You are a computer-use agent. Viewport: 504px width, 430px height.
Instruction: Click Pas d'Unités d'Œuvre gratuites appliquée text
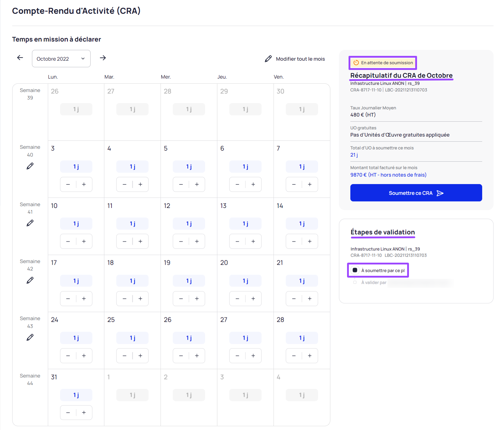click(x=400, y=135)
